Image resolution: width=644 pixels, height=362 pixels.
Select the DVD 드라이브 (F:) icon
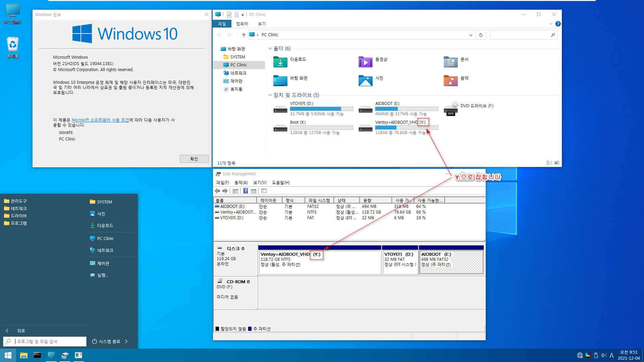[450, 109]
